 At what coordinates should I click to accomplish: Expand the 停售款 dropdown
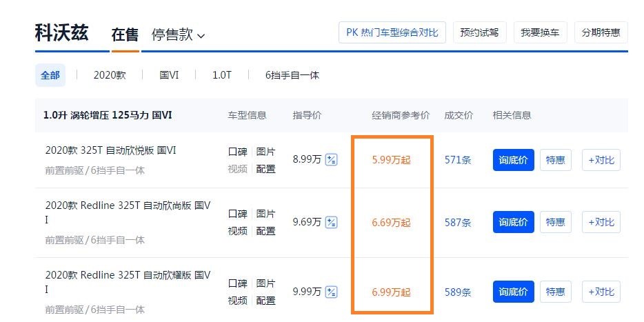(x=178, y=35)
